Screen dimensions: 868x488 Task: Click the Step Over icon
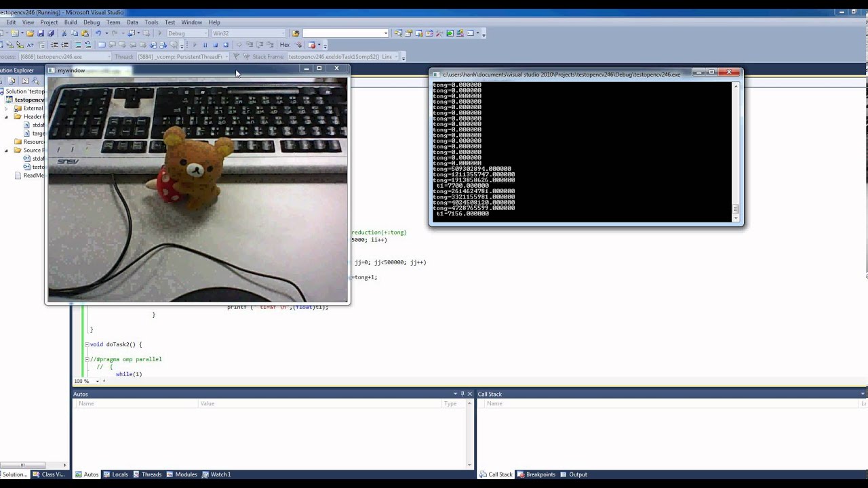tap(260, 45)
